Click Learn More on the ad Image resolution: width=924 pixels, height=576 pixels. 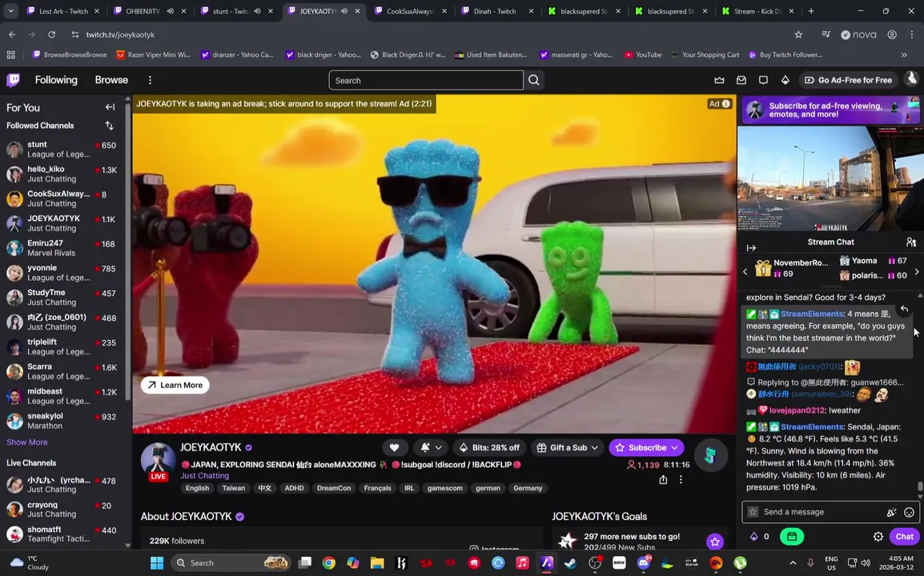tap(175, 385)
